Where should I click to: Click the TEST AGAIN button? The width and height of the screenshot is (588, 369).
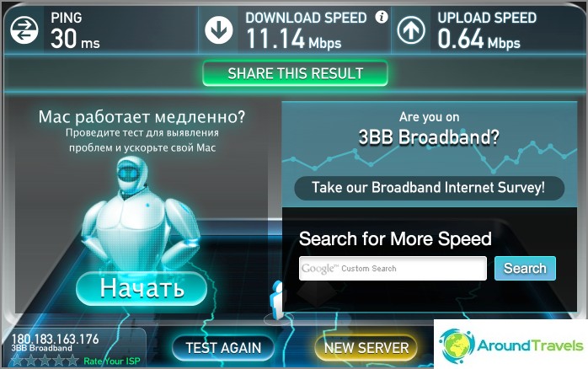pos(223,348)
